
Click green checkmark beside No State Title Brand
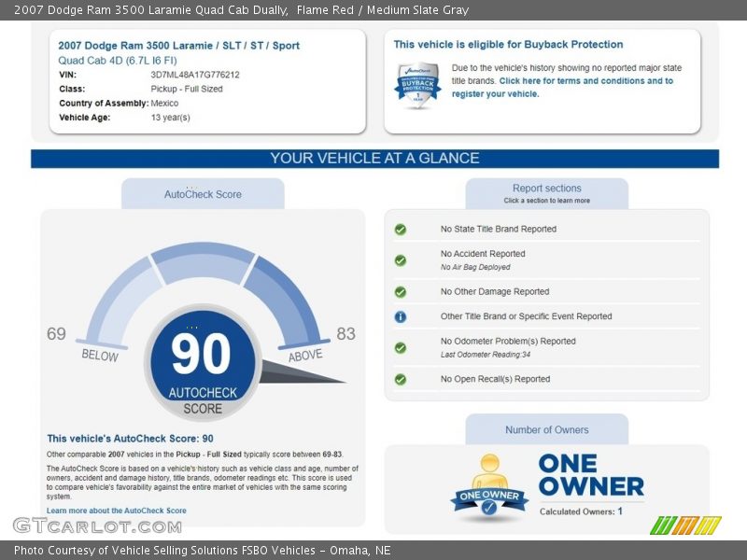coord(401,230)
